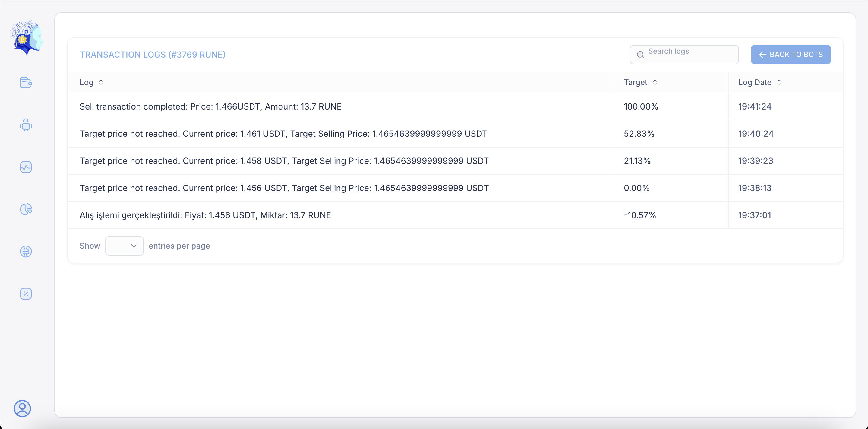Click the -10.57% target value
Screen dimensions: 868x429
coord(640,215)
